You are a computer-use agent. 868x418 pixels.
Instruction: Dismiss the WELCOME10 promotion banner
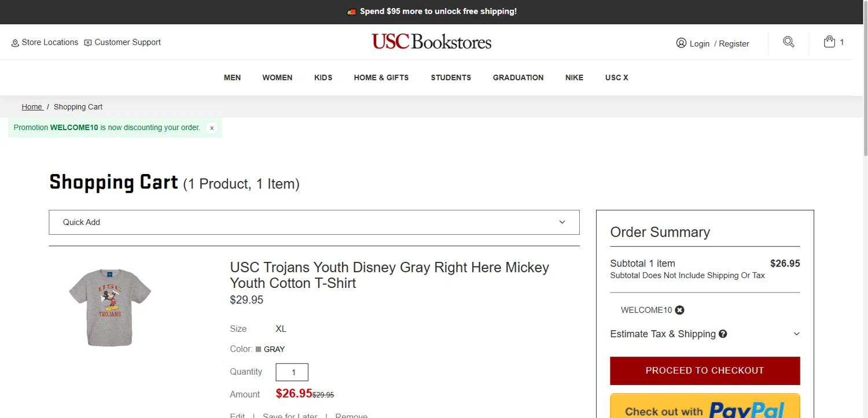tap(212, 128)
